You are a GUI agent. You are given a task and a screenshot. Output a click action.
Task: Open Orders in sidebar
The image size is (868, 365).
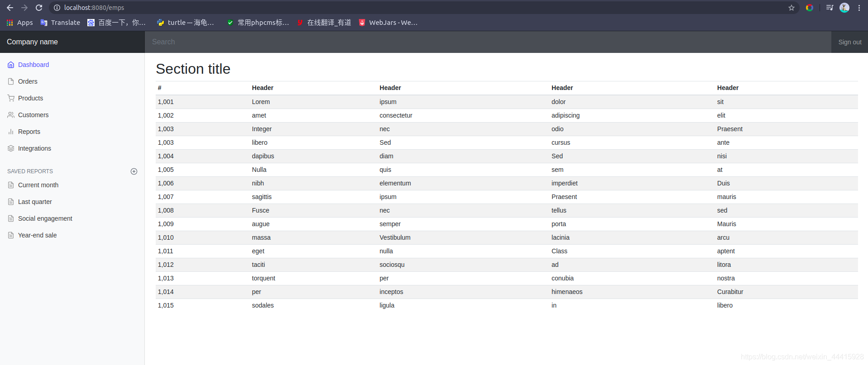click(28, 81)
